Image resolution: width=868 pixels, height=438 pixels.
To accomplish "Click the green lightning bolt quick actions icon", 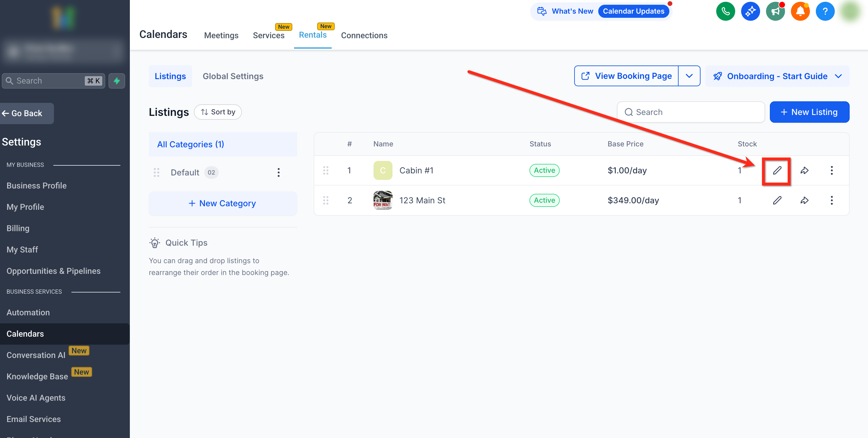I will 117,81.
